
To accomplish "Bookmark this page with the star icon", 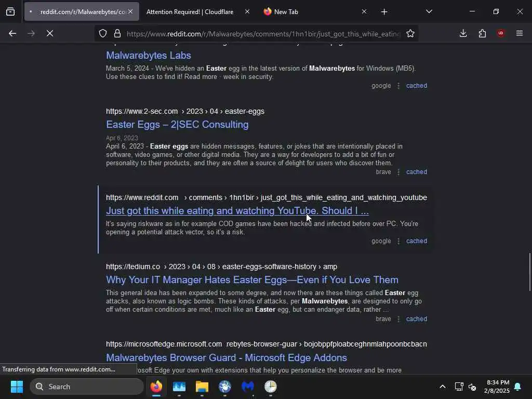I will 410,33.
